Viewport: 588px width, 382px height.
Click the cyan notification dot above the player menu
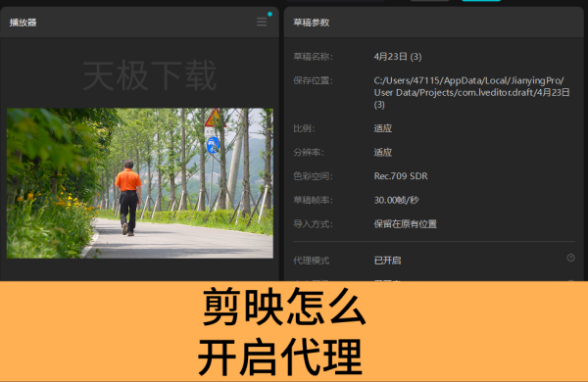269,15
